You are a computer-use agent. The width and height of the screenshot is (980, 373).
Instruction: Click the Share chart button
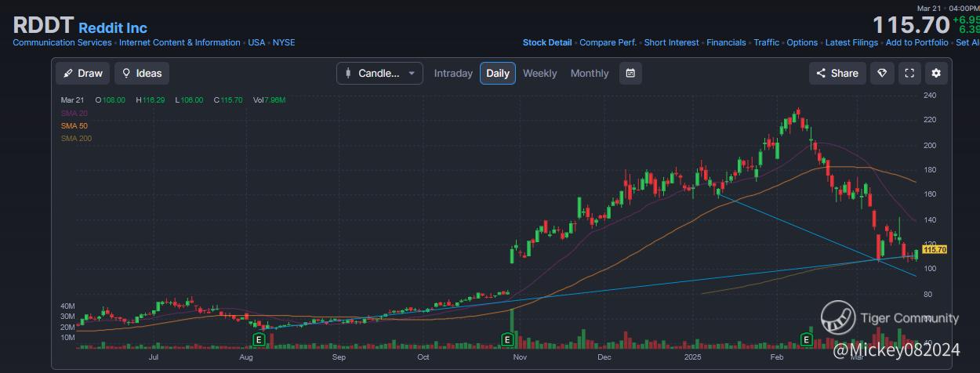[x=837, y=73]
